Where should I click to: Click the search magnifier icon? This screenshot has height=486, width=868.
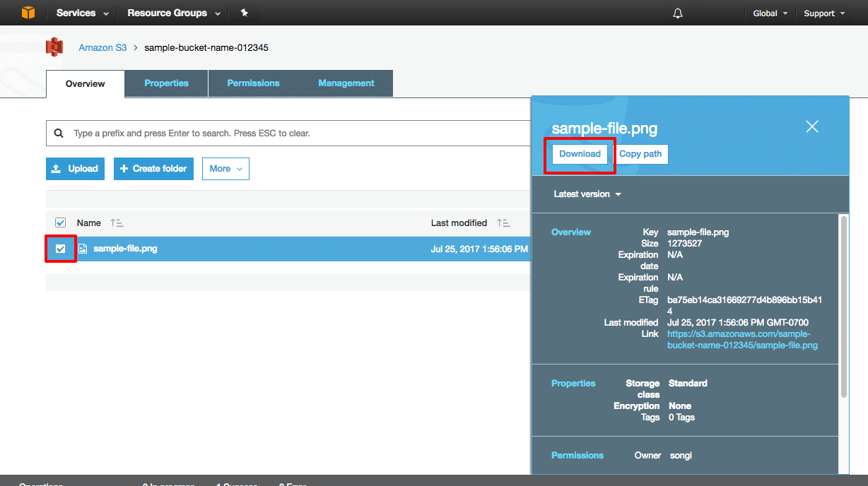pos(58,133)
